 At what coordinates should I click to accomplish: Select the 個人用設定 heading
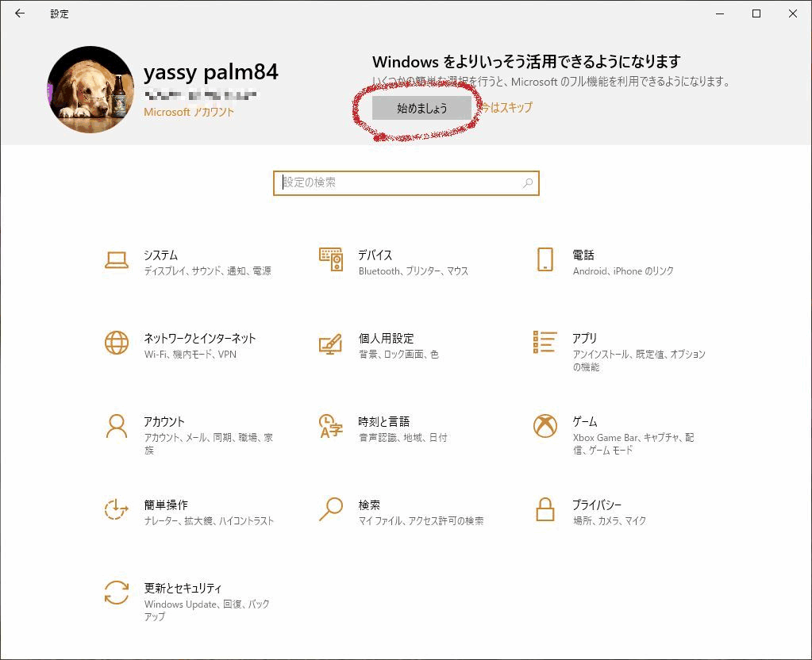coord(386,339)
